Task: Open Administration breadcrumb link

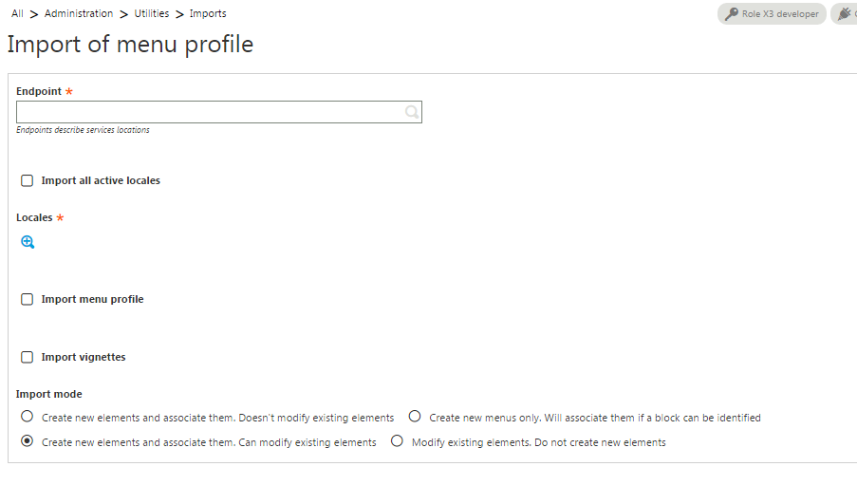Action: [79, 13]
